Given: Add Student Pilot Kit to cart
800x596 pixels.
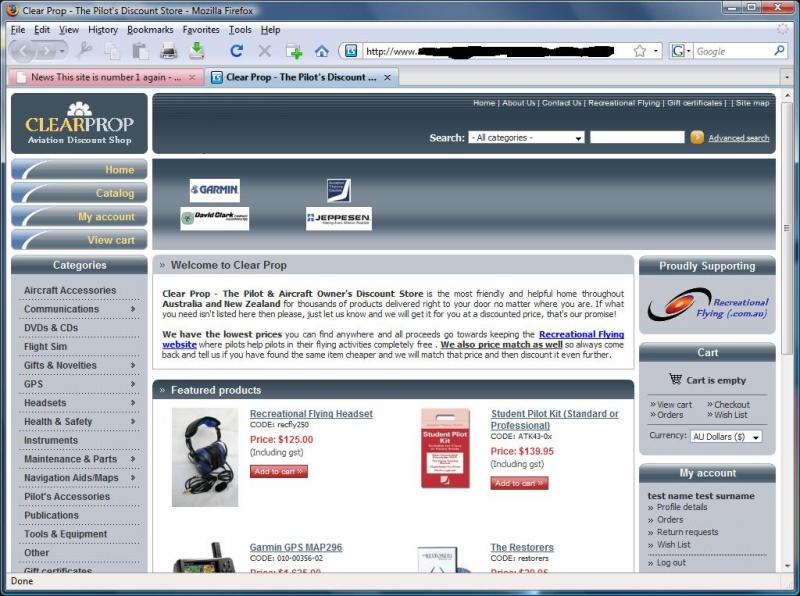Looking at the screenshot, I should (519, 483).
